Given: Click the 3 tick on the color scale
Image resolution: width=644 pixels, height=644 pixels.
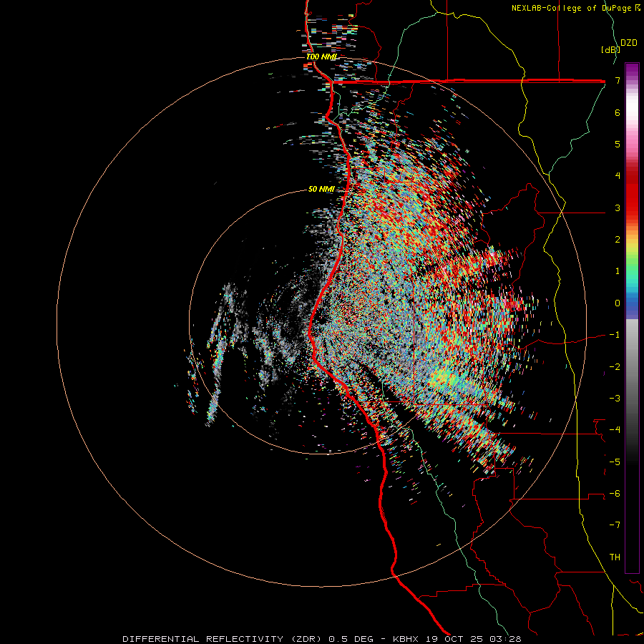Looking at the screenshot, I should click(618, 208).
